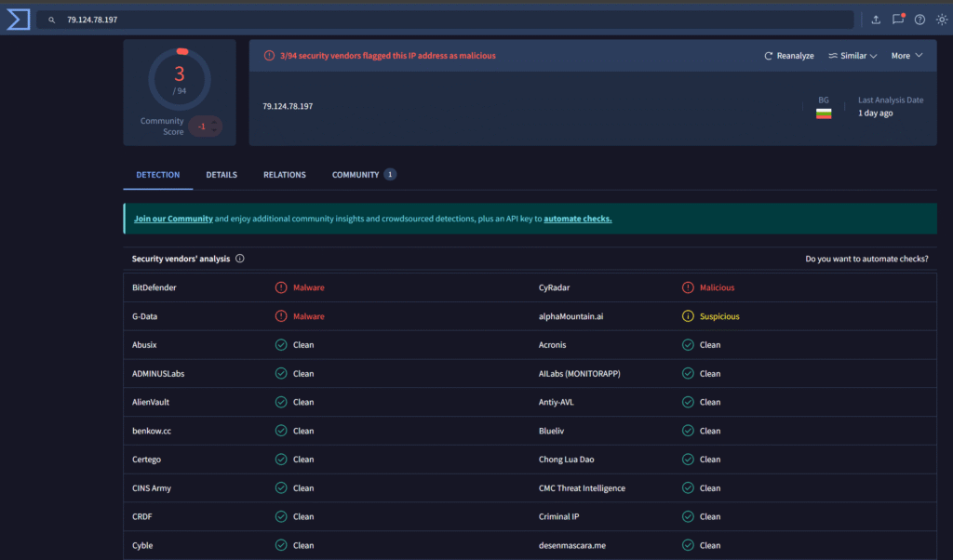Click the IP address 79.124.78.197 in summary card

288,106
